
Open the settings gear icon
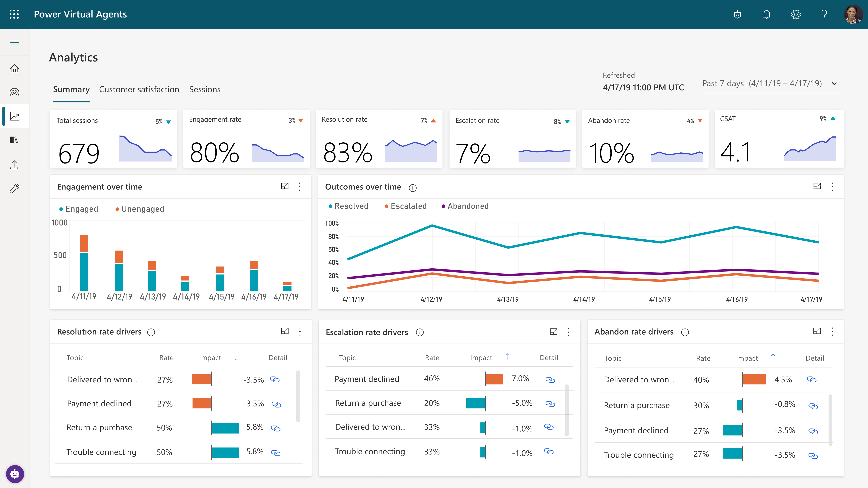(x=795, y=14)
